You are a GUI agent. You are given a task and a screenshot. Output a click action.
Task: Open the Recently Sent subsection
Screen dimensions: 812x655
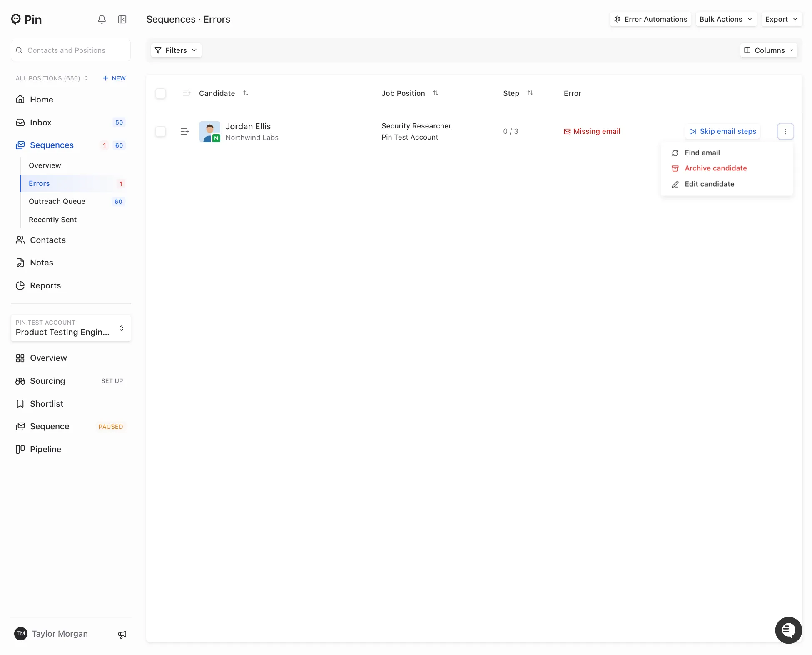tap(73, 220)
